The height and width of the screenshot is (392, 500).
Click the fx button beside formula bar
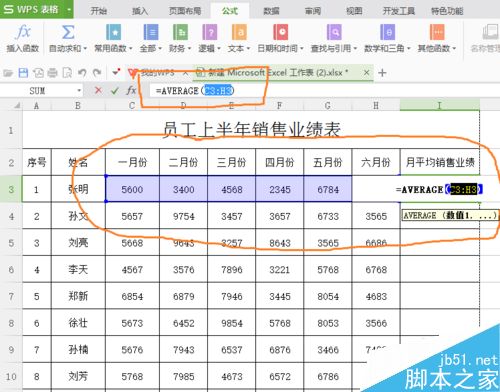131,90
